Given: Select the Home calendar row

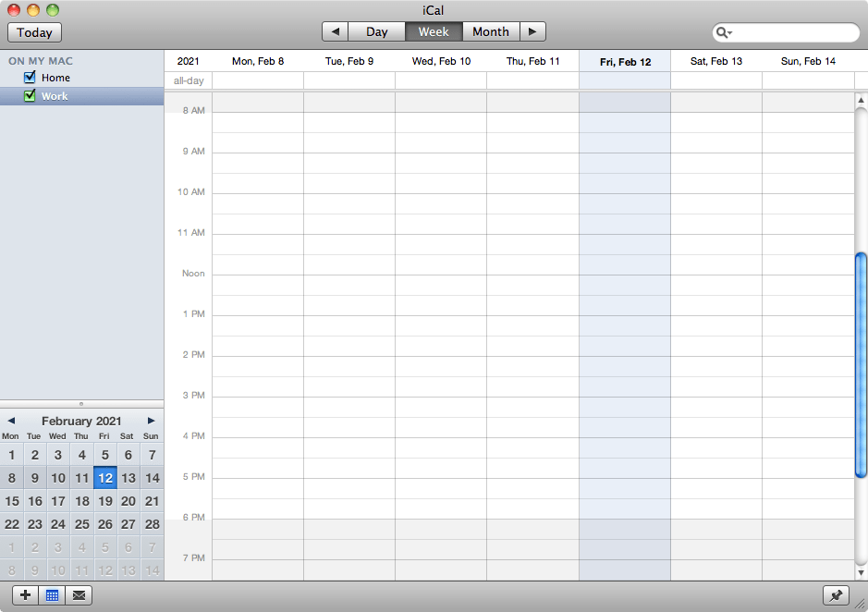Looking at the screenshot, I should point(82,78).
